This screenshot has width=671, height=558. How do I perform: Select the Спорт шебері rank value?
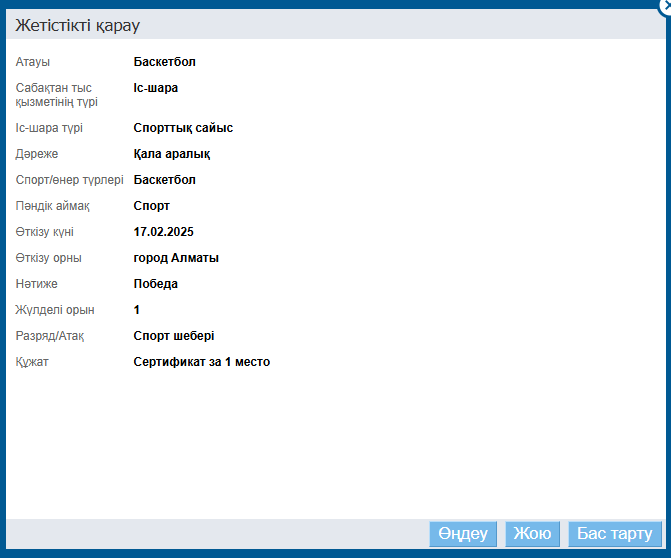[x=174, y=336]
